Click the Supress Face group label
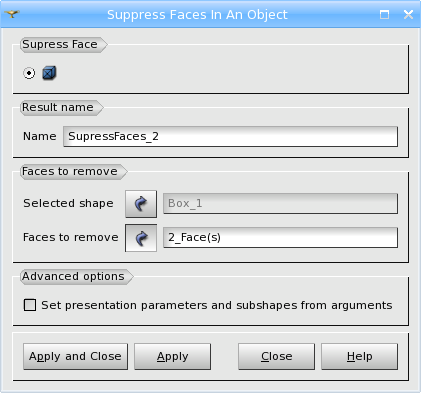 coord(60,44)
